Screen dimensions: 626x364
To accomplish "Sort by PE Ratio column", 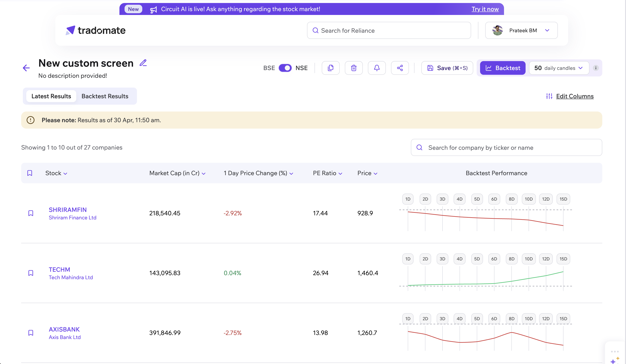I will click(327, 173).
